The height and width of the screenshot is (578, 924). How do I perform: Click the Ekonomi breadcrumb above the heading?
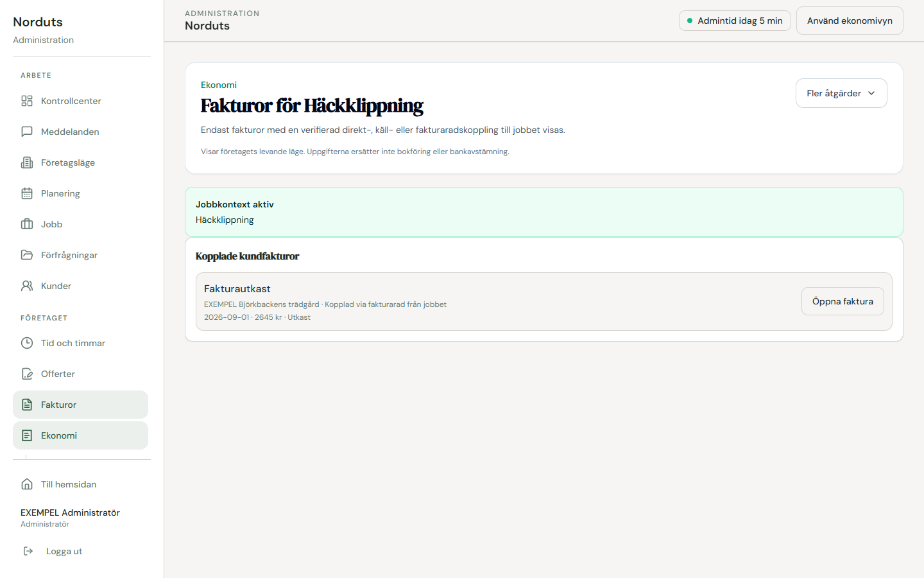click(x=219, y=85)
